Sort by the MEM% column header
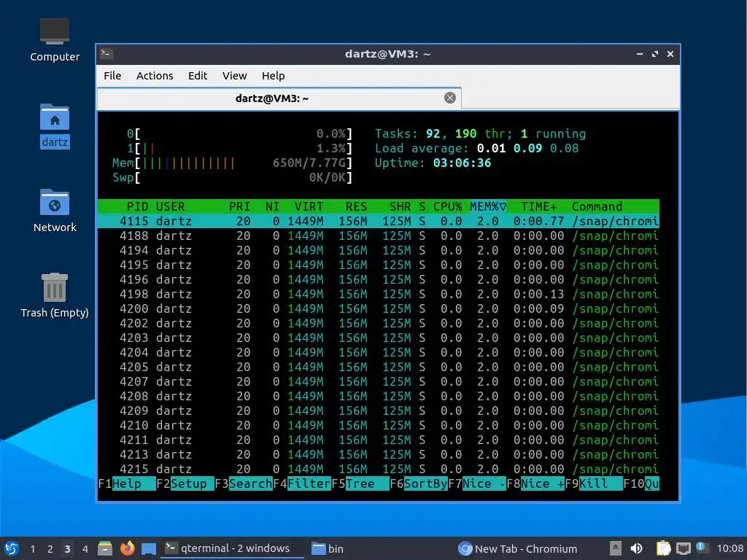Screen dimensions: 747x560 [x=488, y=206]
